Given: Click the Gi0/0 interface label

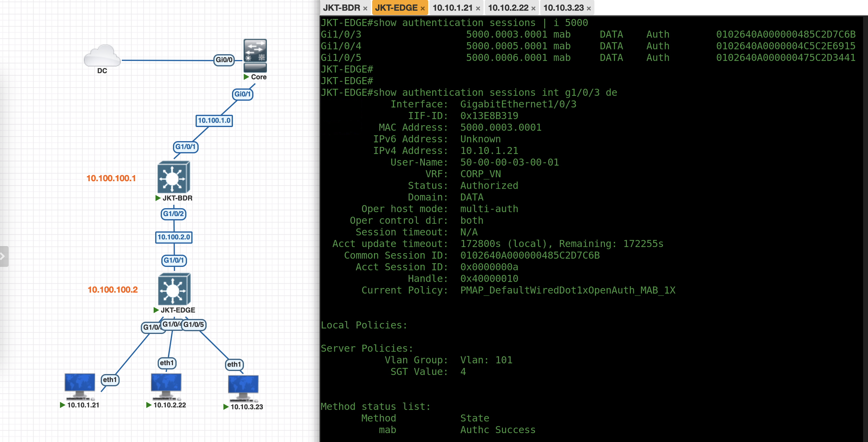Looking at the screenshot, I should click(x=224, y=60).
